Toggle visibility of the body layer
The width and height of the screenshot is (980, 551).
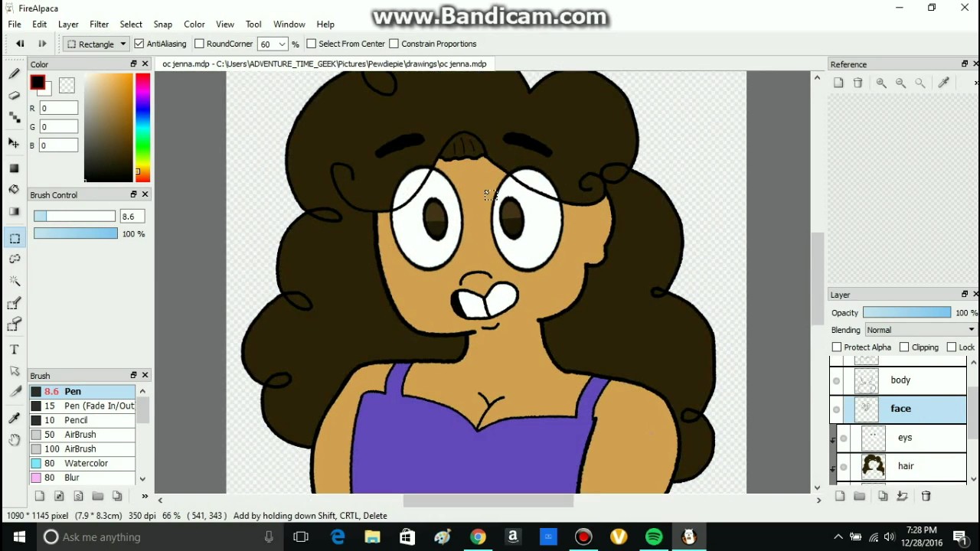836,380
